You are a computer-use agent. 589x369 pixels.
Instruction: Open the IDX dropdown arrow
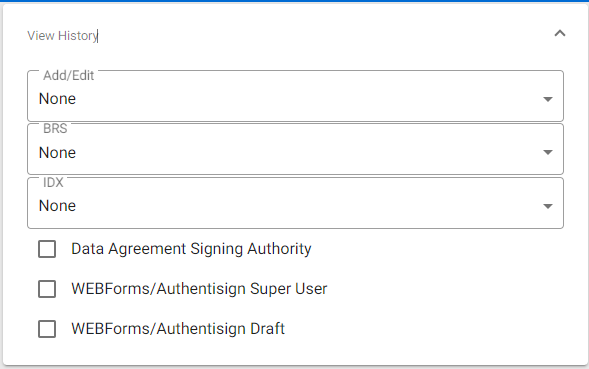coord(548,206)
